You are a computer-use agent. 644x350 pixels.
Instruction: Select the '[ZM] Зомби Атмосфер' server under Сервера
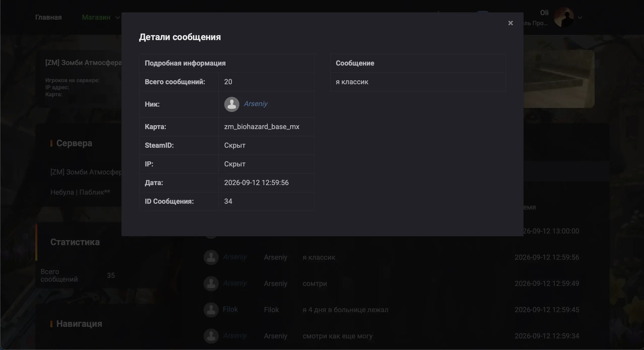(x=86, y=172)
